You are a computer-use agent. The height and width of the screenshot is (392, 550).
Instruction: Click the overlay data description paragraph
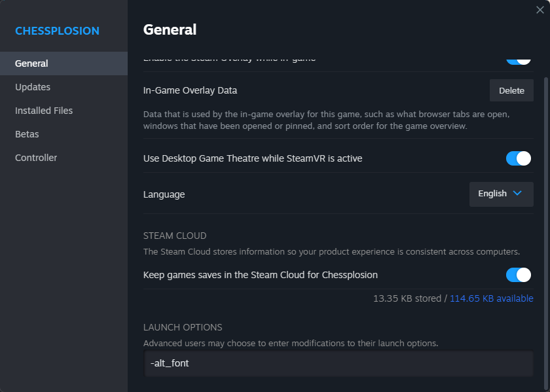pyautogui.click(x=327, y=120)
